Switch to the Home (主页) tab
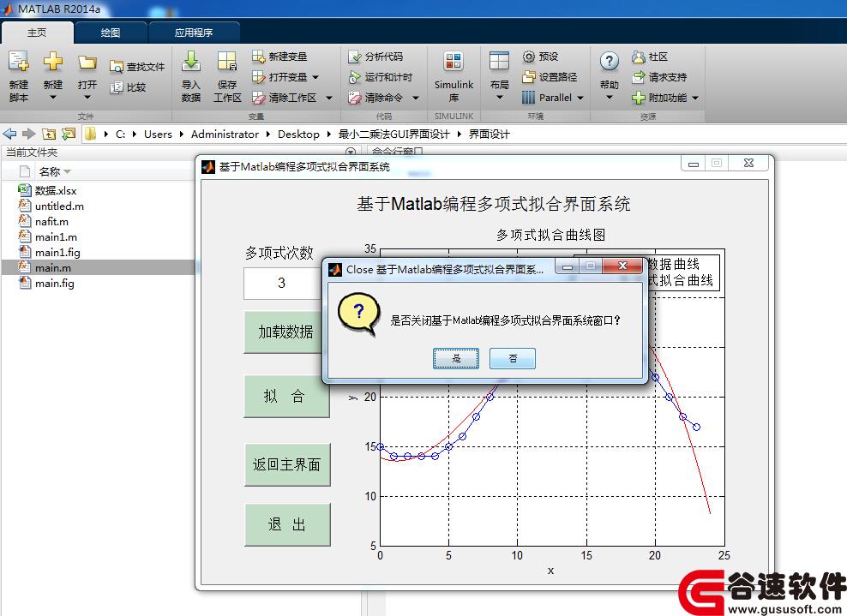The height and width of the screenshot is (616, 847). 37,33
